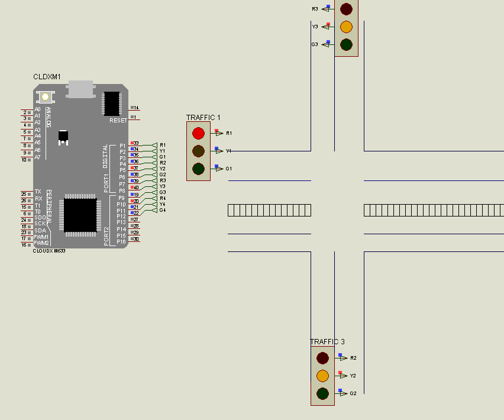Click pin number 30 next to P16
This screenshot has width=504, height=420.
pos(136,239)
